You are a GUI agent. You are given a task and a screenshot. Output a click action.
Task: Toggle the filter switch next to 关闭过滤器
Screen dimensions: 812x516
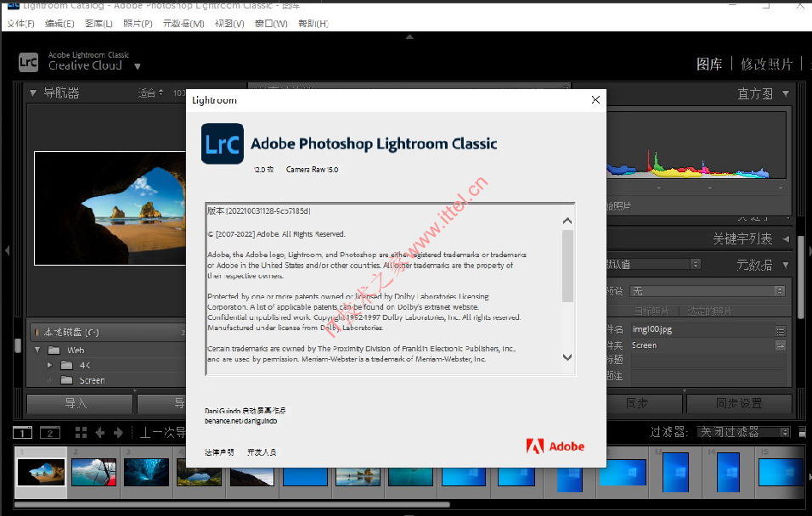pos(802,432)
